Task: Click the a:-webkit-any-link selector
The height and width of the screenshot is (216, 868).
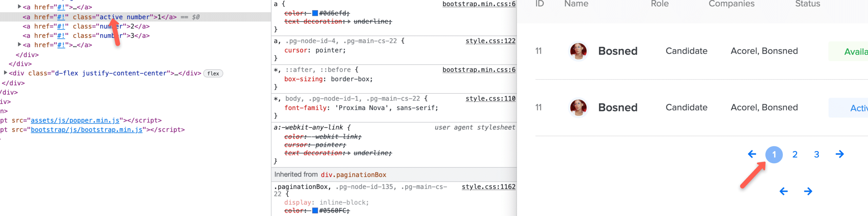Action: pos(309,127)
